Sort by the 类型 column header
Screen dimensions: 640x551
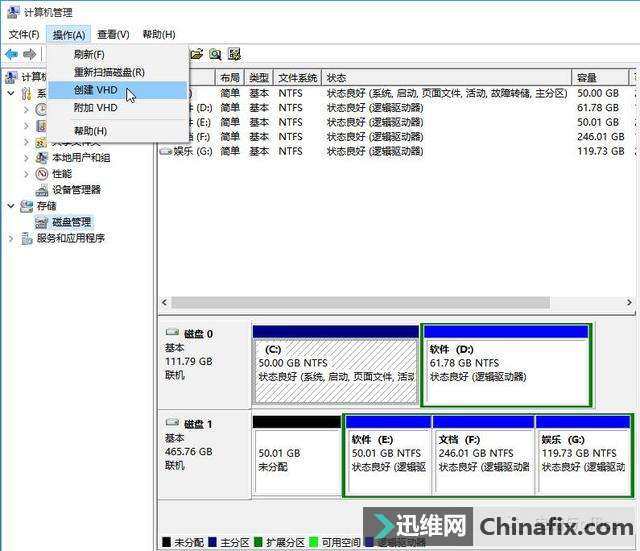(x=259, y=78)
